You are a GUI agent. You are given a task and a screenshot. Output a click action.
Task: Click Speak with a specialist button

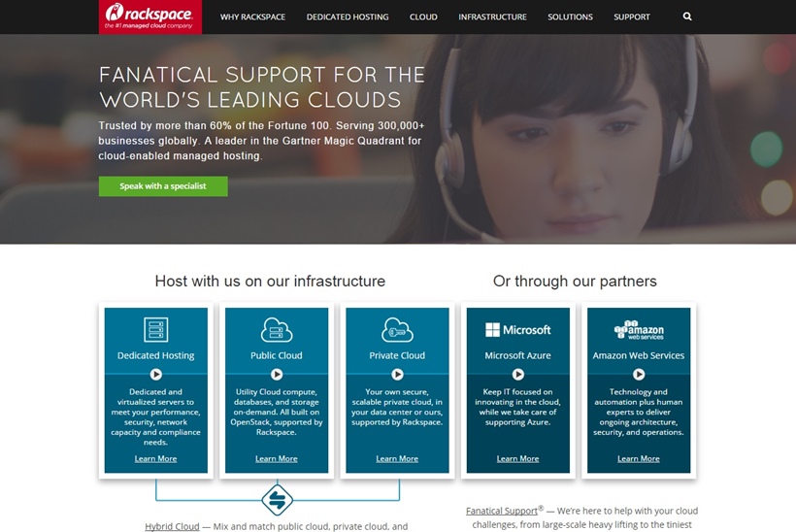[163, 186]
